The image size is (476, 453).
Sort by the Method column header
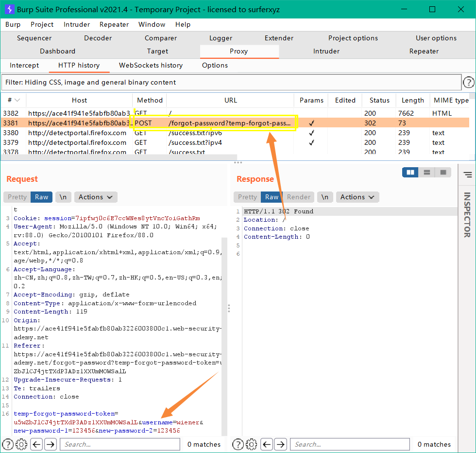point(150,100)
